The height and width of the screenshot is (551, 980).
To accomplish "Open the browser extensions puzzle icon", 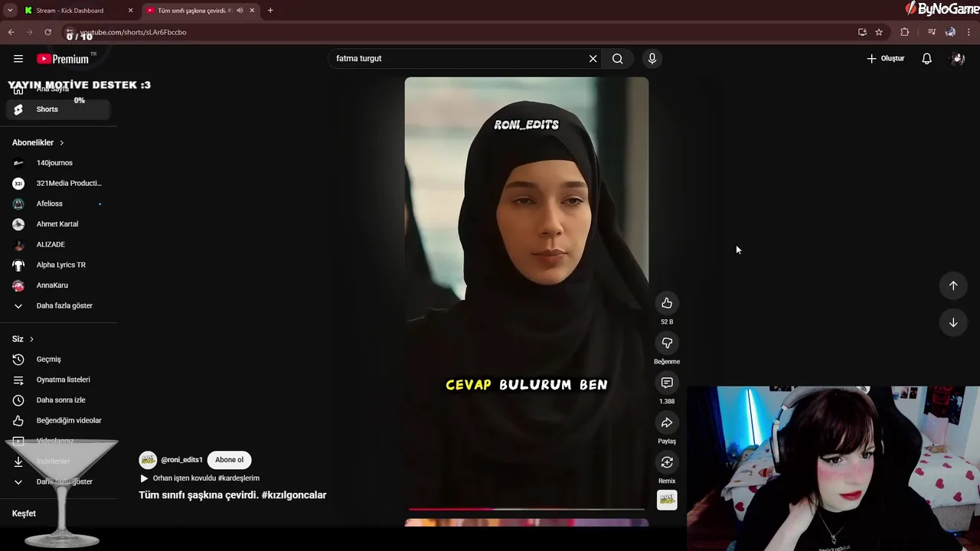I will 905,32.
